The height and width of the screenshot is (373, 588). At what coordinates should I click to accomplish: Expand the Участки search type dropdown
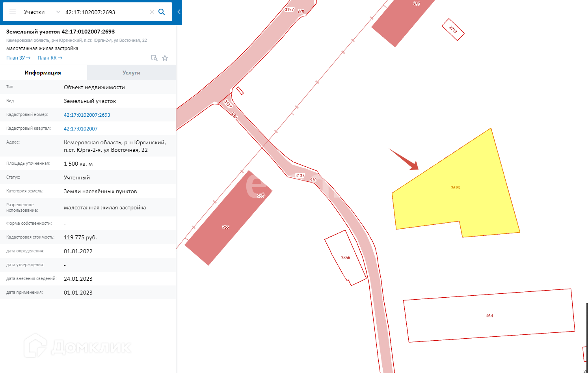point(42,12)
